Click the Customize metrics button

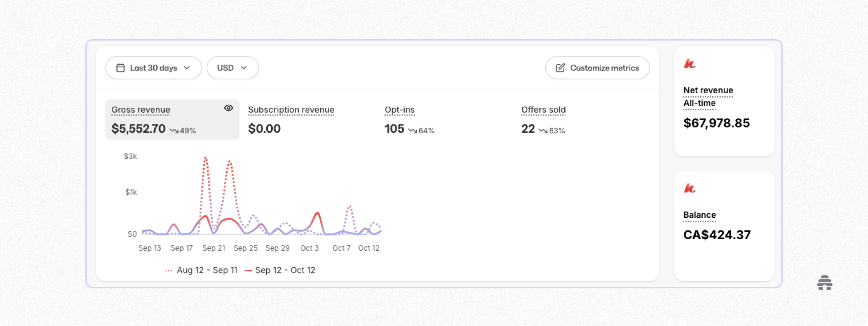(597, 68)
